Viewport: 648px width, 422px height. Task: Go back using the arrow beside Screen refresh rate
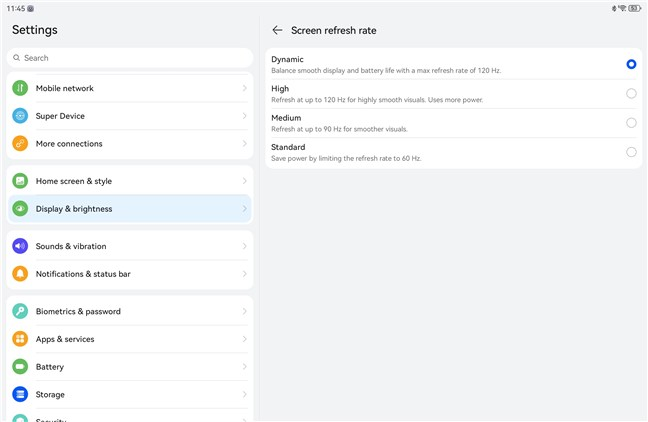[277, 30]
